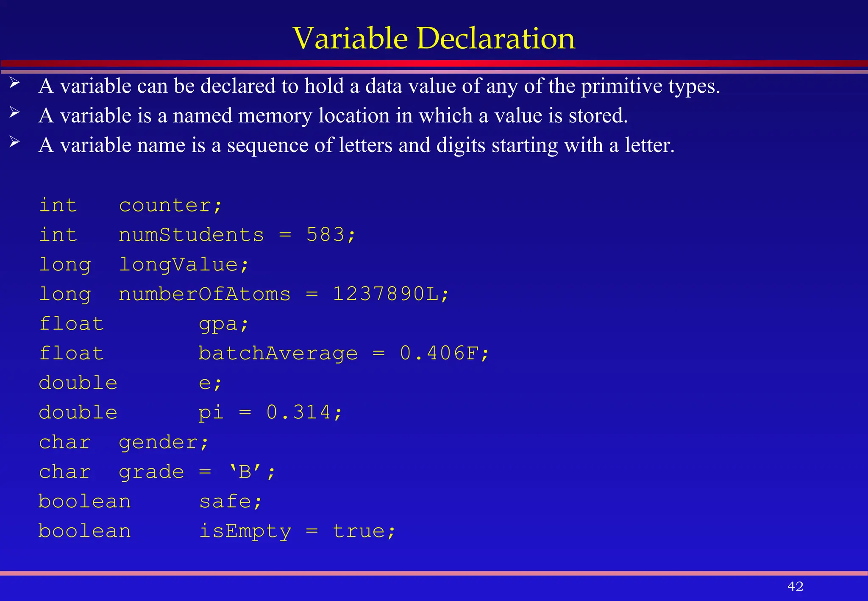This screenshot has height=601, width=868.
Task: Click the text 'named memory location'
Action: pos(281,116)
